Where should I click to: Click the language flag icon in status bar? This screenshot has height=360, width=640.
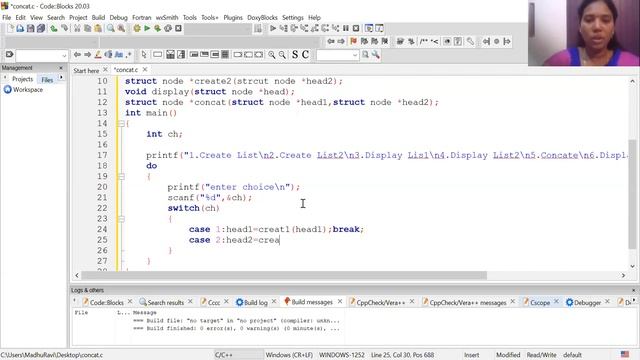tap(625, 354)
